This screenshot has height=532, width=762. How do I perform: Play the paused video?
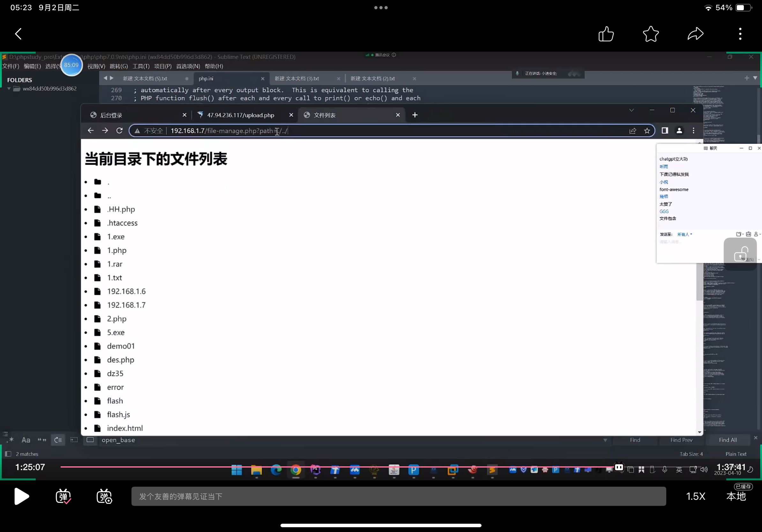pyautogui.click(x=22, y=496)
